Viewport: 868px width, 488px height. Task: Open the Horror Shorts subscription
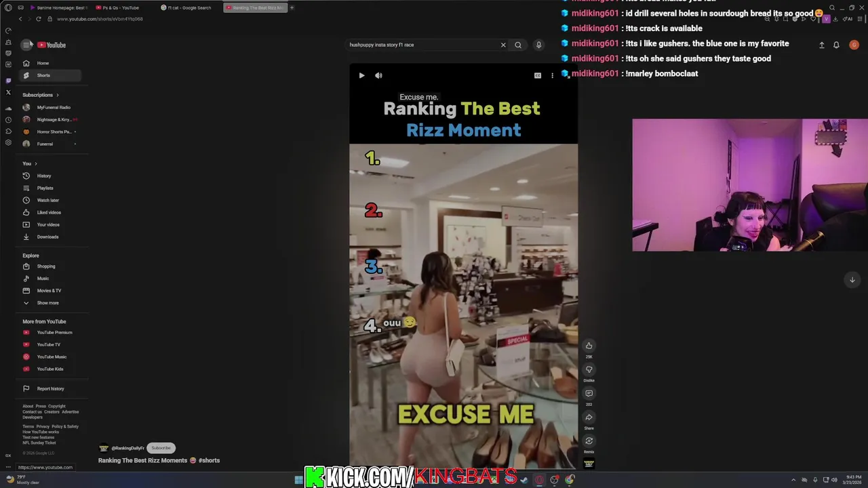[51, 131]
